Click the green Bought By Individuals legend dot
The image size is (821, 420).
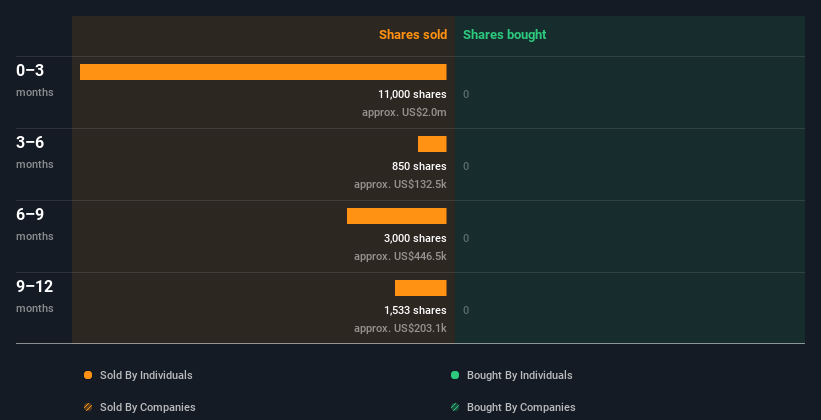tap(455, 375)
